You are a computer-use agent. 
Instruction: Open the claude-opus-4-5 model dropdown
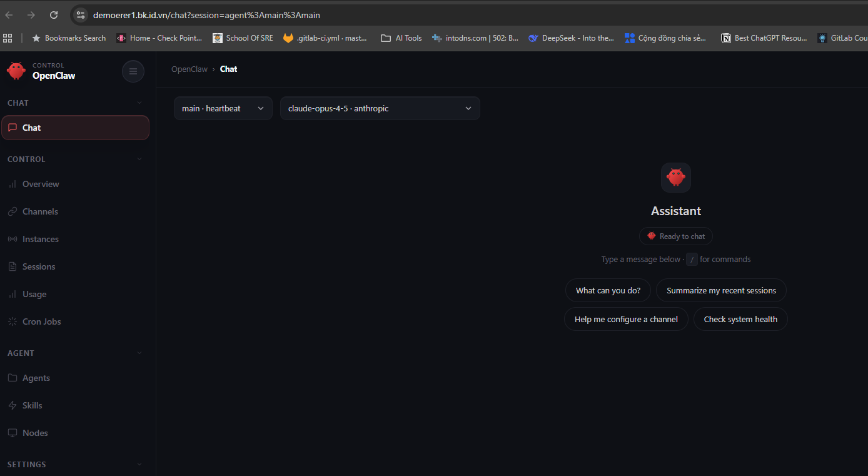pyautogui.click(x=380, y=108)
